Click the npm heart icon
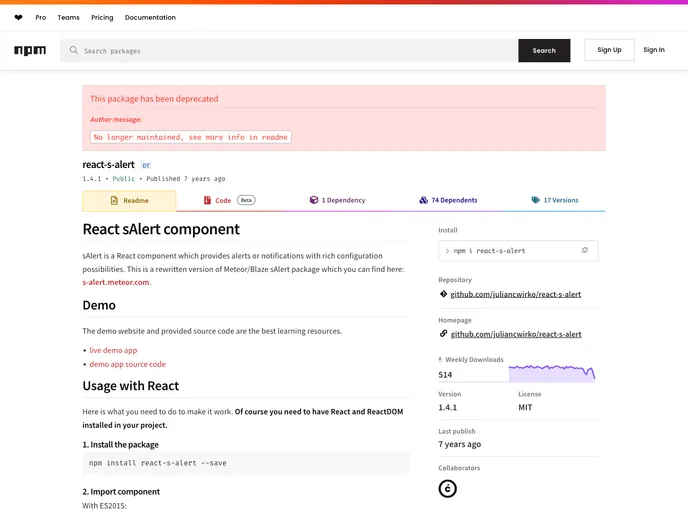 pos(18,18)
